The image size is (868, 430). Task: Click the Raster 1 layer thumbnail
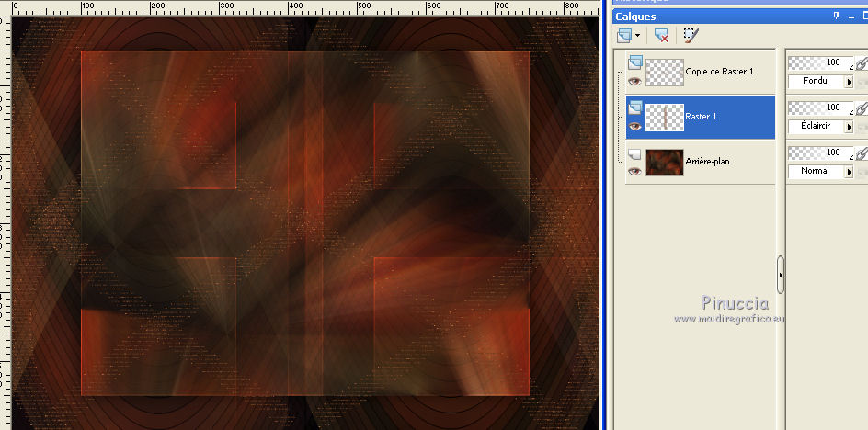click(665, 118)
